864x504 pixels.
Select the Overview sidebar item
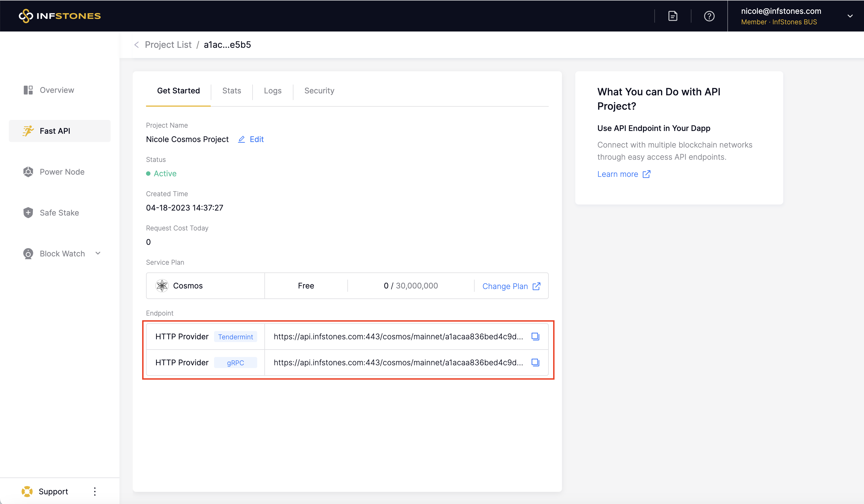click(x=57, y=90)
